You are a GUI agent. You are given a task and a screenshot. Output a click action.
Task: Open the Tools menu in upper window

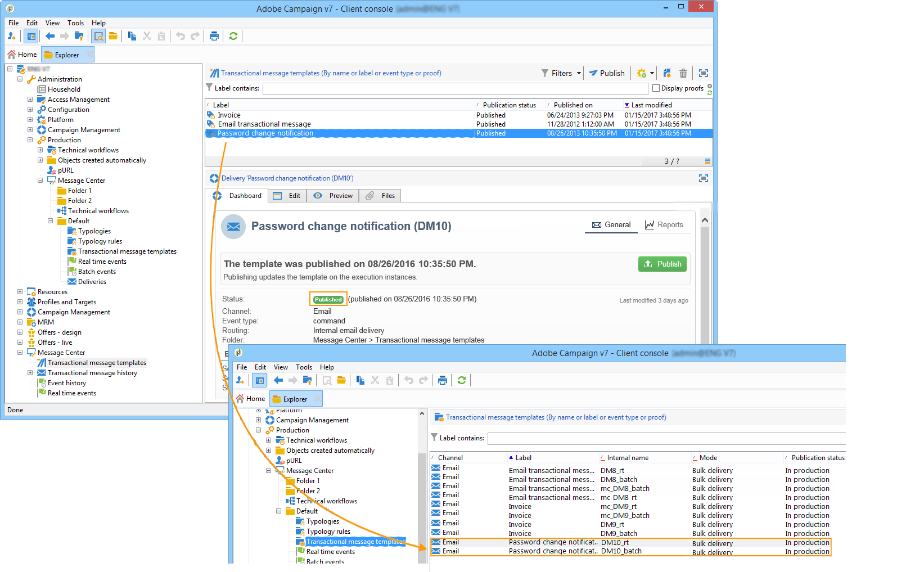point(75,23)
